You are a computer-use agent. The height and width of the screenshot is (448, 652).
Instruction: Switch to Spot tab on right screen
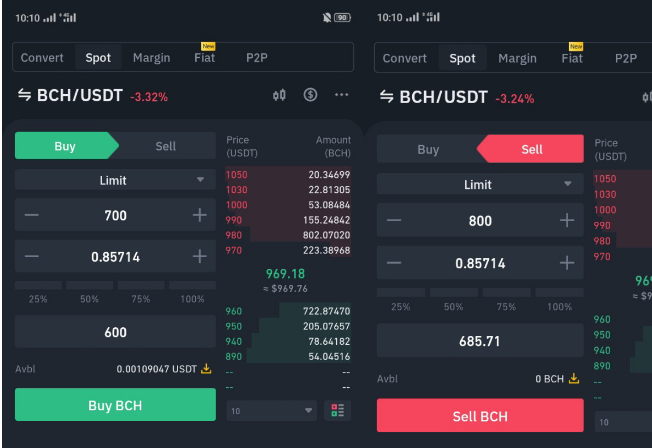[462, 58]
